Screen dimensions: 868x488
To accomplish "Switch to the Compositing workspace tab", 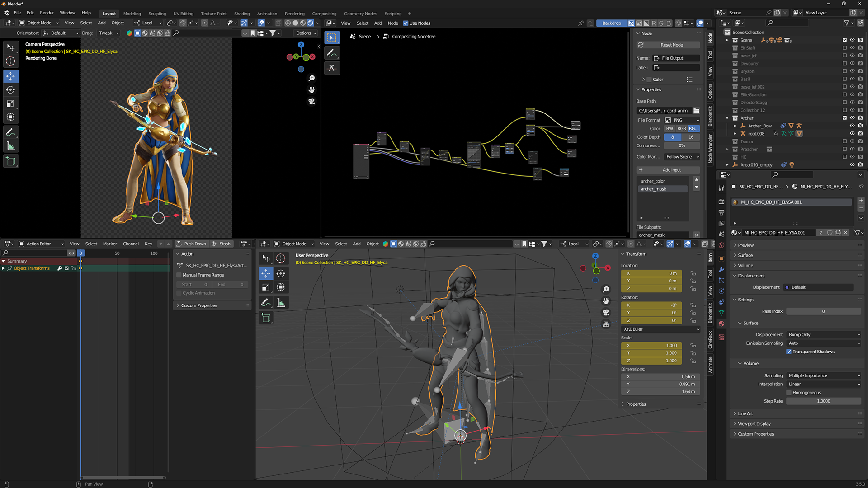I will (324, 14).
